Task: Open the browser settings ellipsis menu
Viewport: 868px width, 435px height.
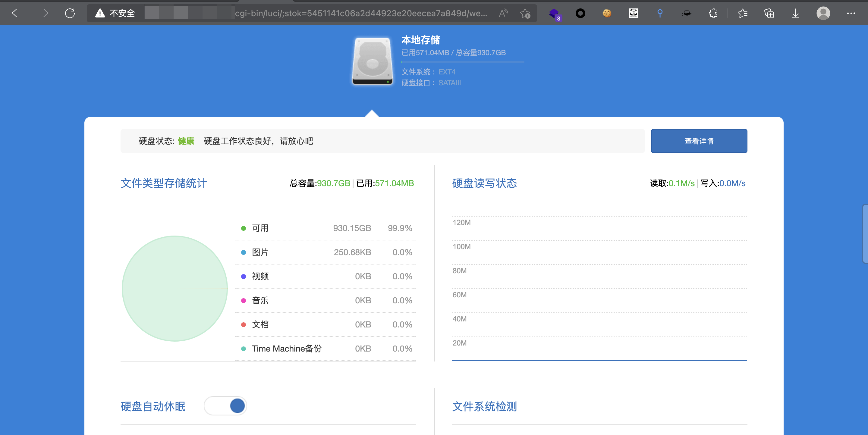Action: point(851,14)
